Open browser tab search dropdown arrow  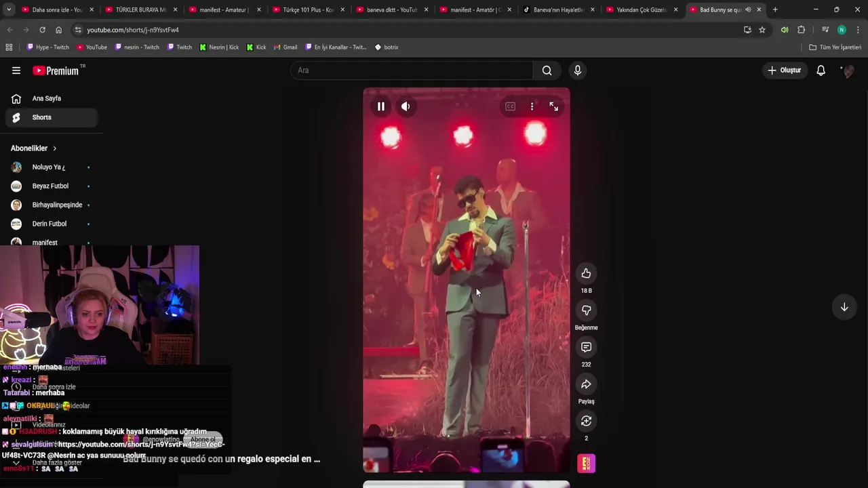(x=8, y=9)
